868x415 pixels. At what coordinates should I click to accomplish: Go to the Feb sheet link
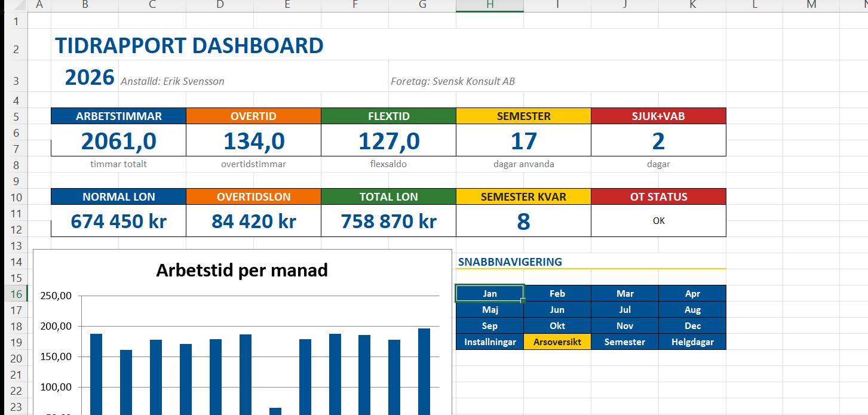click(557, 293)
